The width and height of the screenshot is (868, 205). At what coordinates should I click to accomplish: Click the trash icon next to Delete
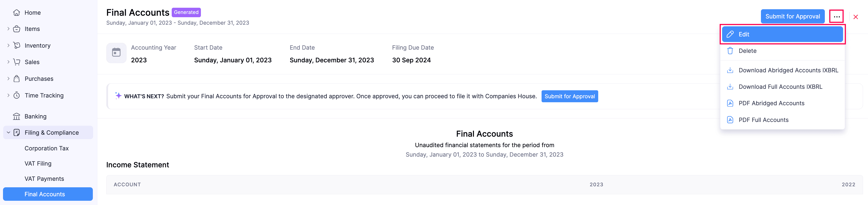point(730,51)
